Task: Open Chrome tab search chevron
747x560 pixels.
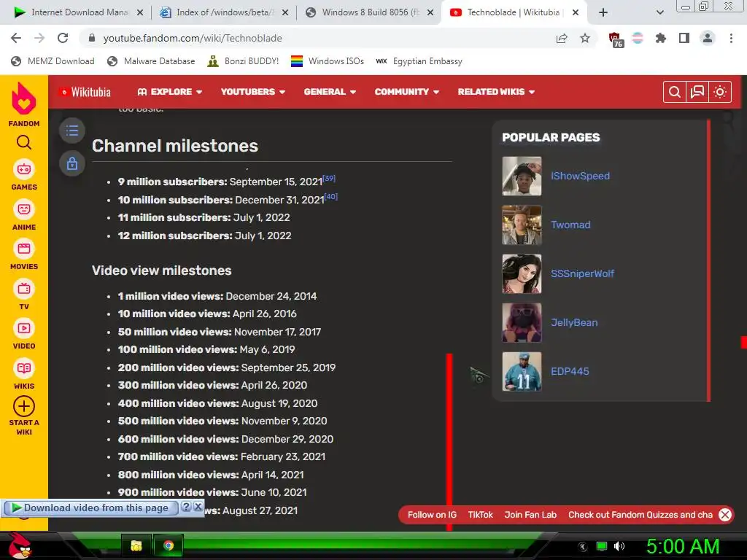Action: click(659, 13)
